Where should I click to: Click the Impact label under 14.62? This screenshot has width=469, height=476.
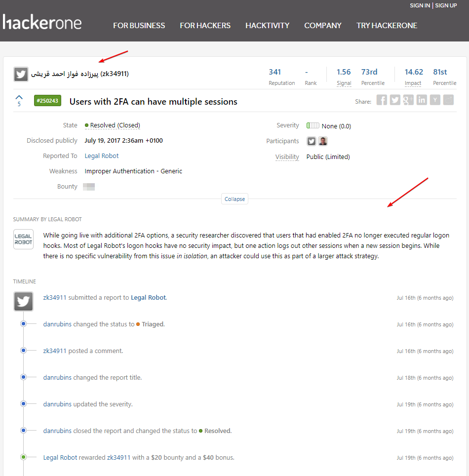[x=413, y=83]
